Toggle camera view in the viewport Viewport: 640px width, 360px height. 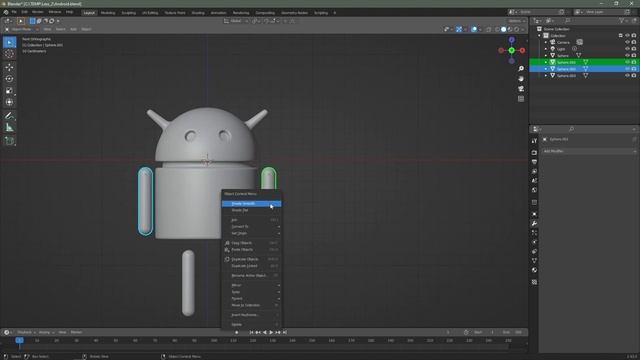coord(521,89)
